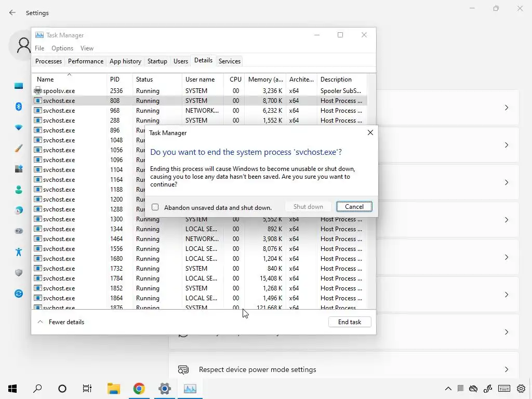Click the End task button
Image resolution: width=532 pixels, height=399 pixels.
pos(350,322)
